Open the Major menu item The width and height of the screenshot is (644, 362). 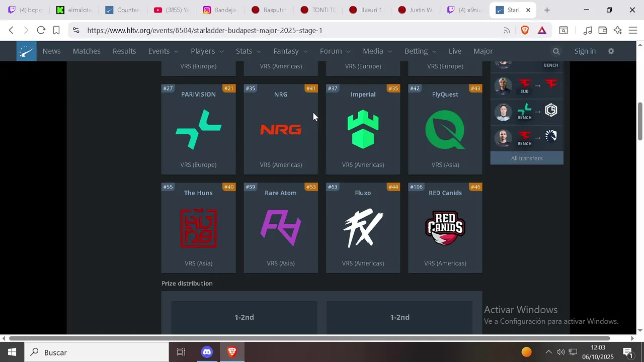pos(483,51)
